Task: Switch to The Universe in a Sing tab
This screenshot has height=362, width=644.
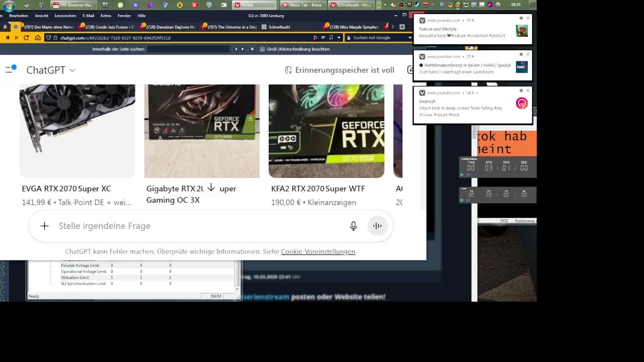Action: pyautogui.click(x=229, y=27)
